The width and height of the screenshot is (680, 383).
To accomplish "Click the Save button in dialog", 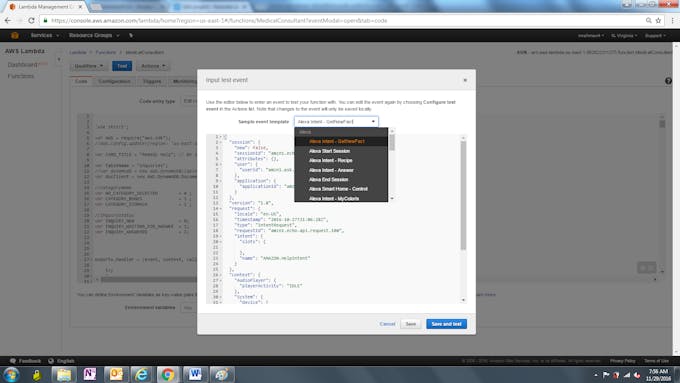I will 410,324.
